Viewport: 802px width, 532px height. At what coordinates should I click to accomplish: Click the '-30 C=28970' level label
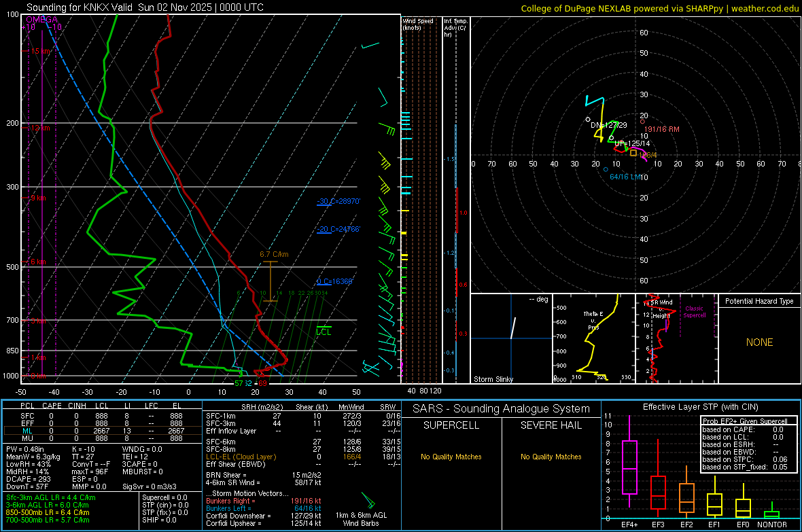tap(338, 202)
